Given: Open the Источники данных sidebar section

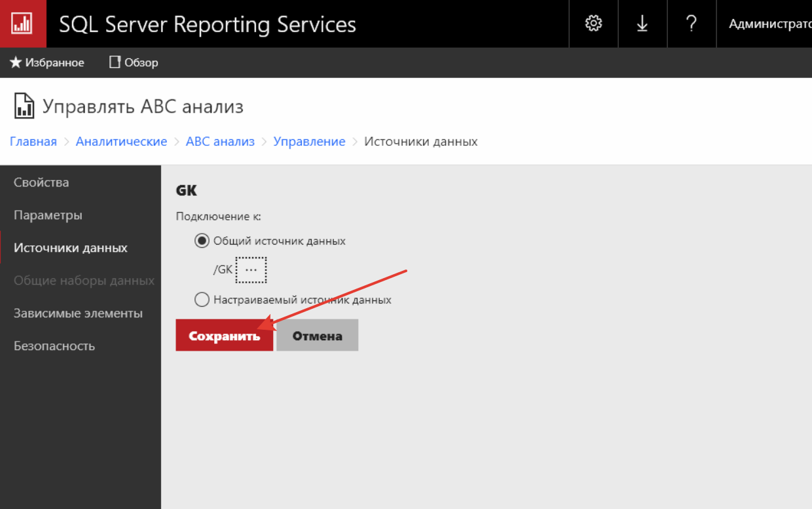Looking at the screenshot, I should pos(81,248).
